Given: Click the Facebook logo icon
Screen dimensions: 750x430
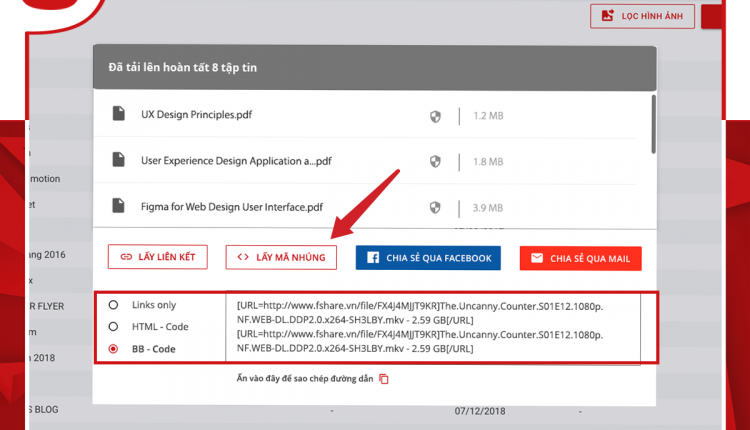Looking at the screenshot, I should coord(373,258).
